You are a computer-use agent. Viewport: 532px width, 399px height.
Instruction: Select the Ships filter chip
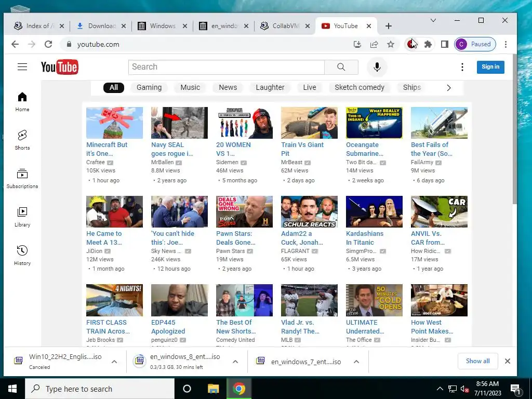click(411, 87)
